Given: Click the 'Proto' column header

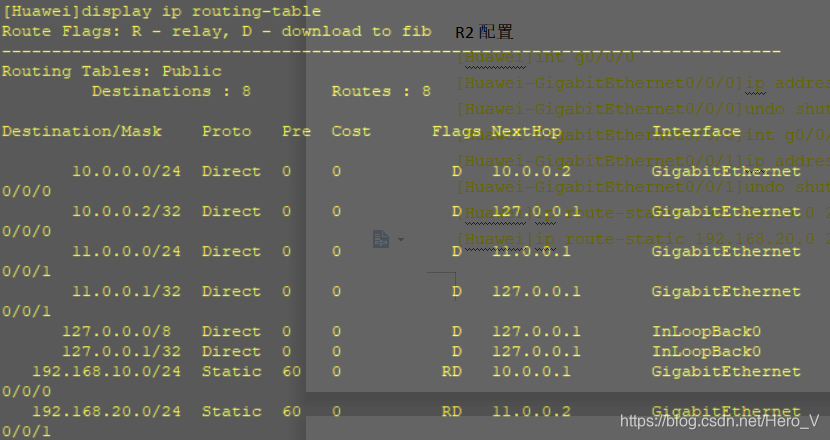Looking at the screenshot, I should [x=227, y=131].
